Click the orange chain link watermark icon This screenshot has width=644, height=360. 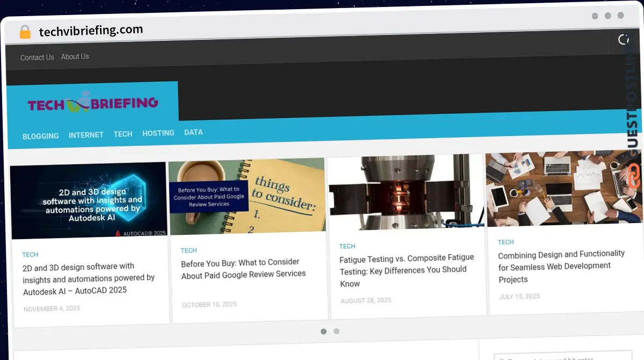634,176
